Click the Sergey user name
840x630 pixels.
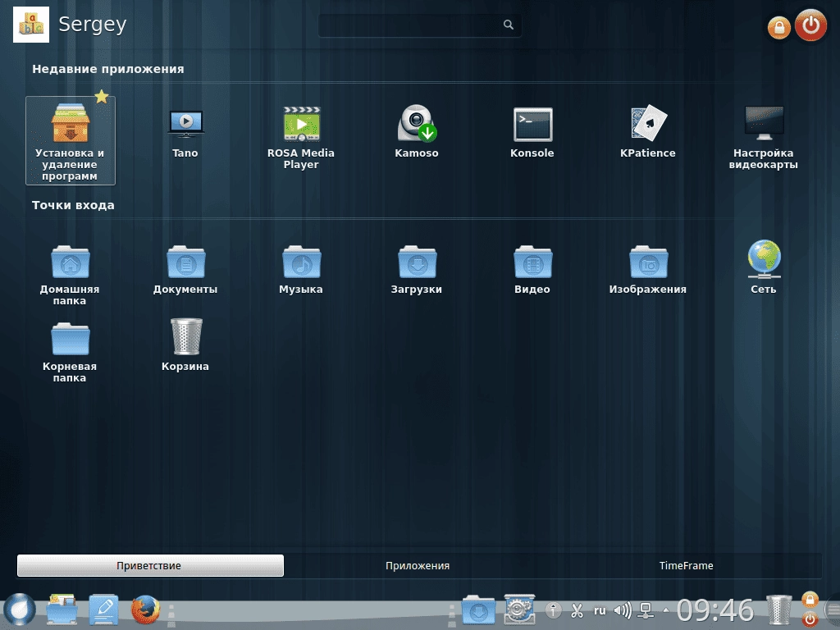[x=92, y=24]
